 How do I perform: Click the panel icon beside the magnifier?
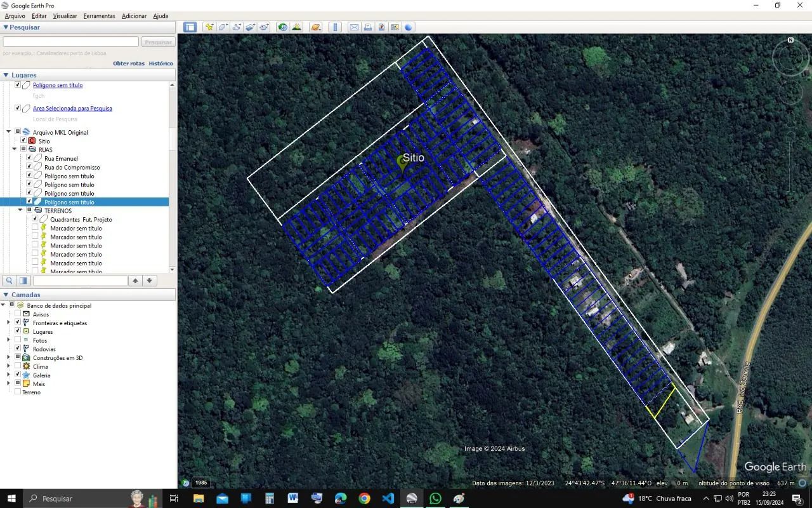pos(23,281)
